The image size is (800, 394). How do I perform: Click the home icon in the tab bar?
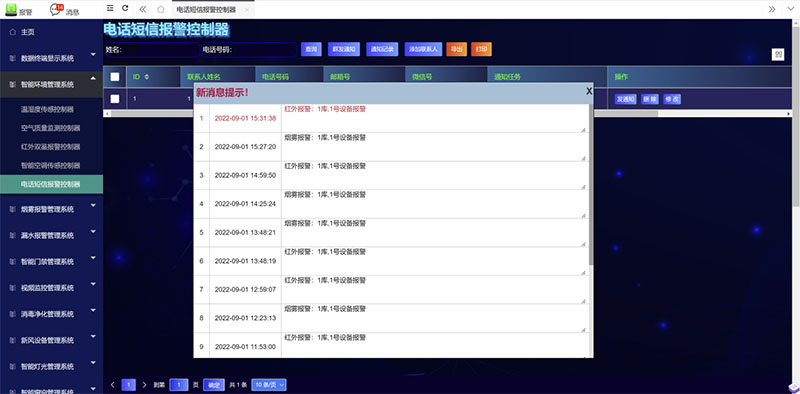161,9
